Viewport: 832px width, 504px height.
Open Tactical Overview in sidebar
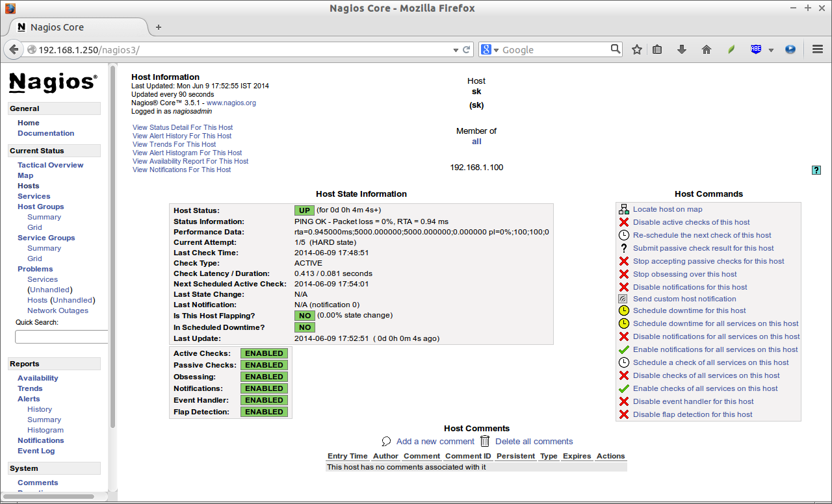51,165
